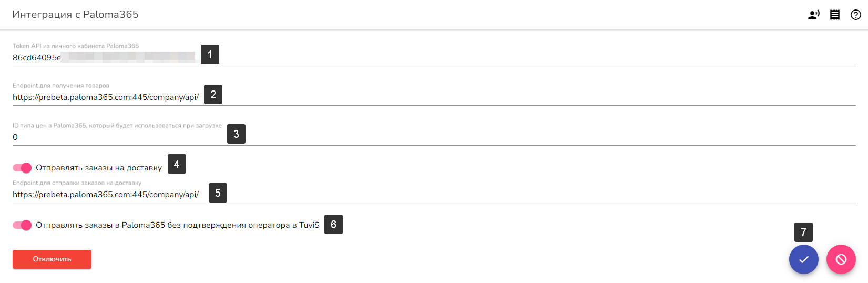Click number marker 1 beside the token field
868x283 pixels.
[210, 55]
